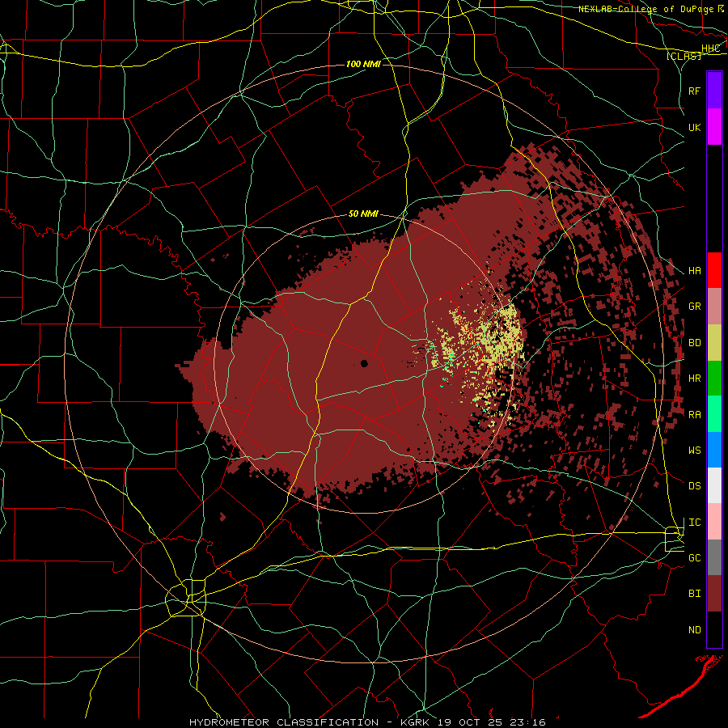Click the 'HHC' product code text
Image resolution: width=728 pixels, height=728 pixels.
point(710,49)
